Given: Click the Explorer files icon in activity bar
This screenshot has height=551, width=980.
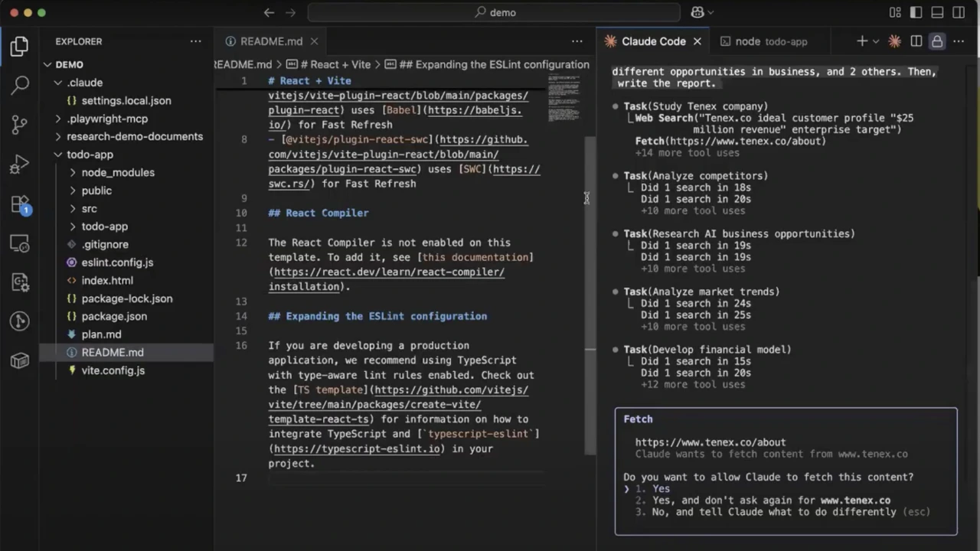Looking at the screenshot, I should 20,46.
